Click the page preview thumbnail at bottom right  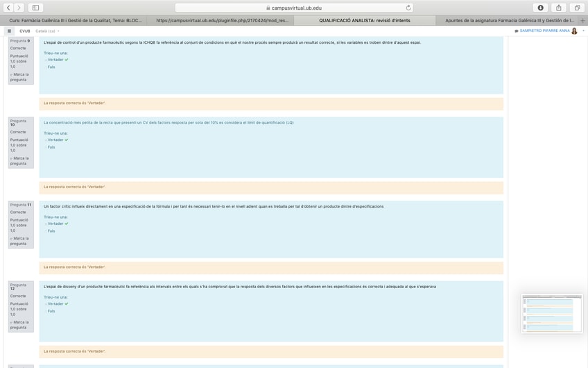coord(552,314)
